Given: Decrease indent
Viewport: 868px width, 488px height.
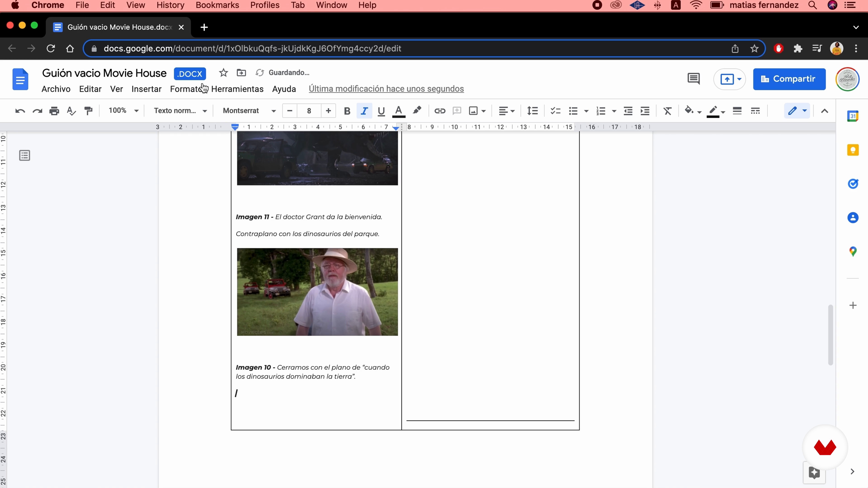Looking at the screenshot, I should [628, 111].
